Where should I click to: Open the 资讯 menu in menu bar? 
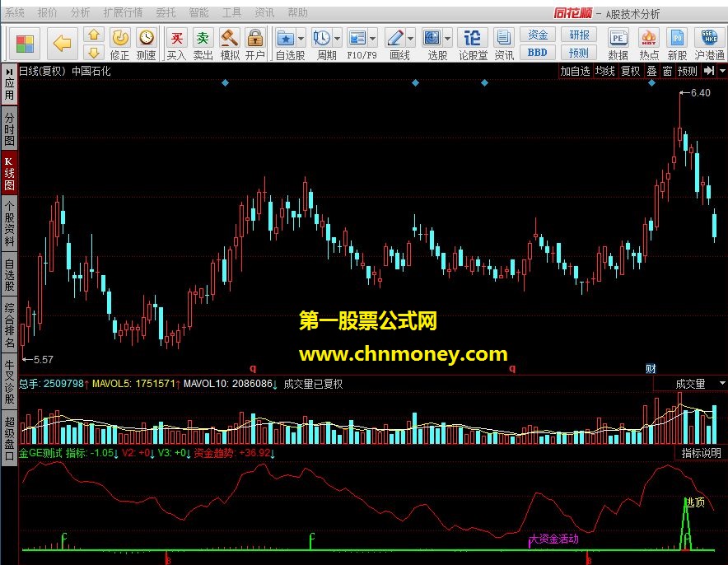[x=264, y=13]
